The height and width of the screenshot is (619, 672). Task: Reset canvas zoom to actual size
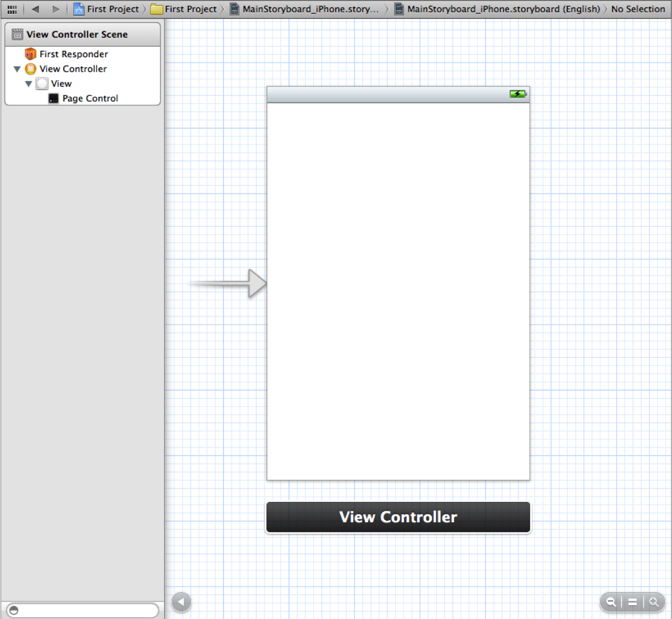[632, 602]
